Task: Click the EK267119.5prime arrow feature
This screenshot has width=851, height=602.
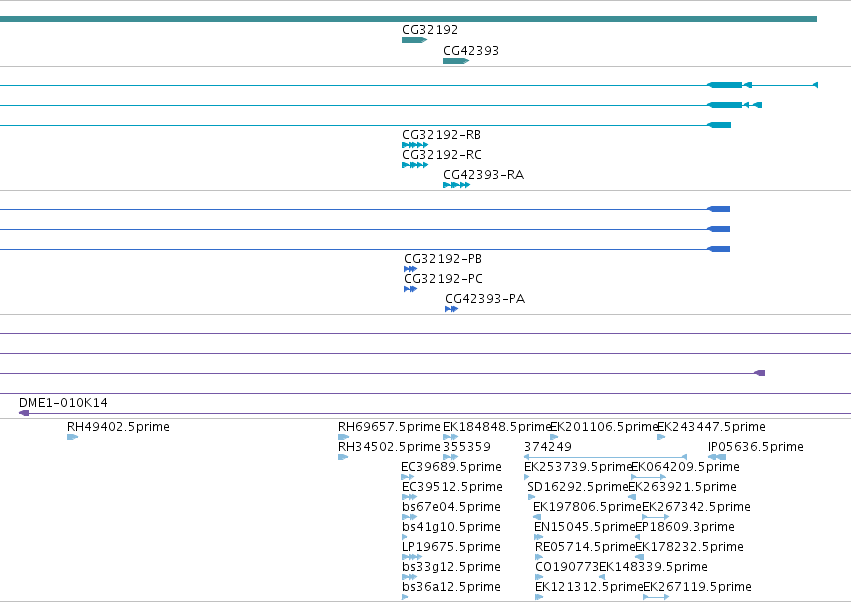Action: [656, 597]
